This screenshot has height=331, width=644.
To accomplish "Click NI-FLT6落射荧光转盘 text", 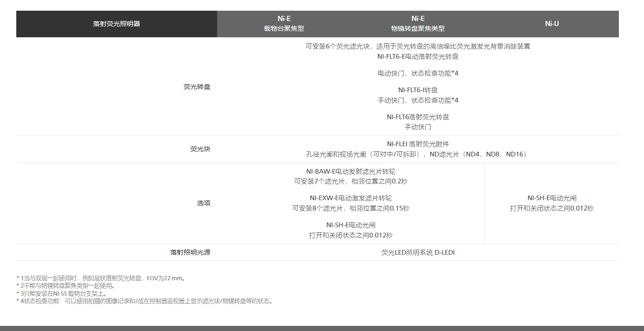I will [x=418, y=117].
